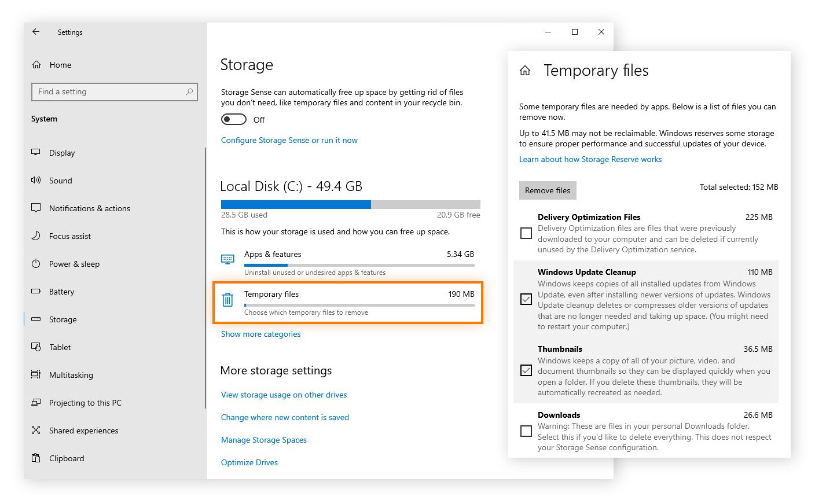Click the Temporary files trash can icon

tap(227, 300)
